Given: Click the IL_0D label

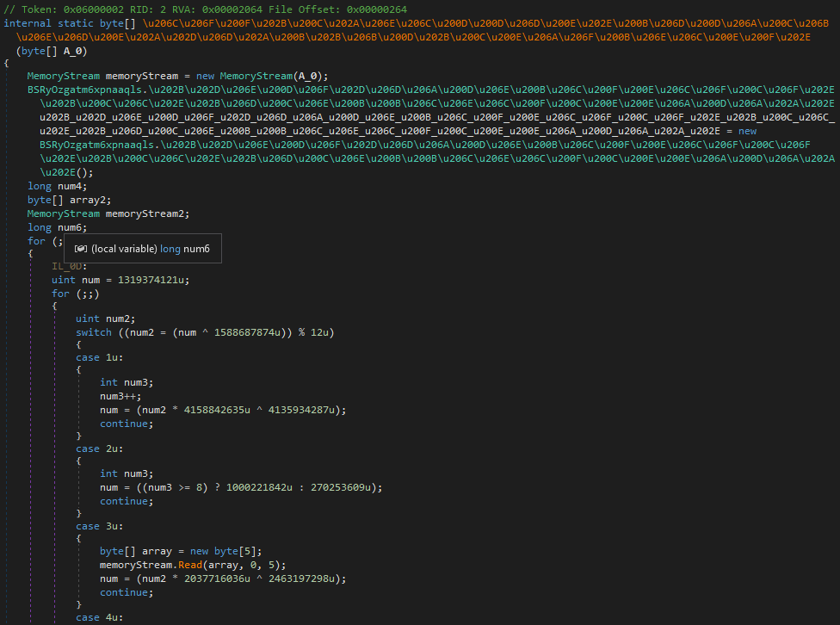Looking at the screenshot, I should [x=66, y=266].
